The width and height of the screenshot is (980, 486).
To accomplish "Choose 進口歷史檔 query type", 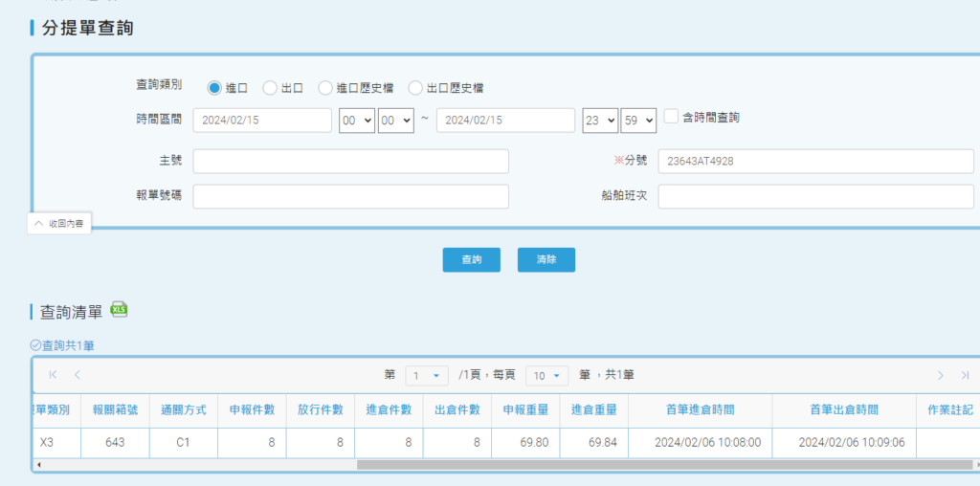I will pyautogui.click(x=325, y=88).
